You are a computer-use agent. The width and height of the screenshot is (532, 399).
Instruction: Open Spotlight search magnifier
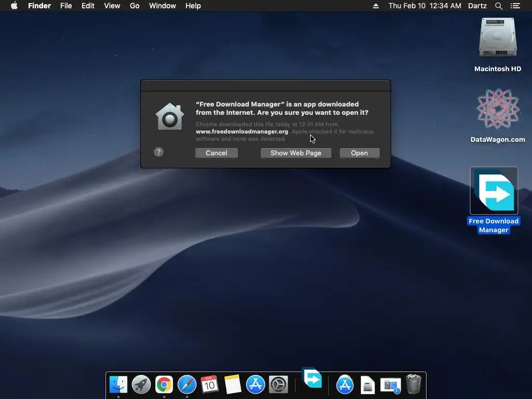tap(498, 6)
